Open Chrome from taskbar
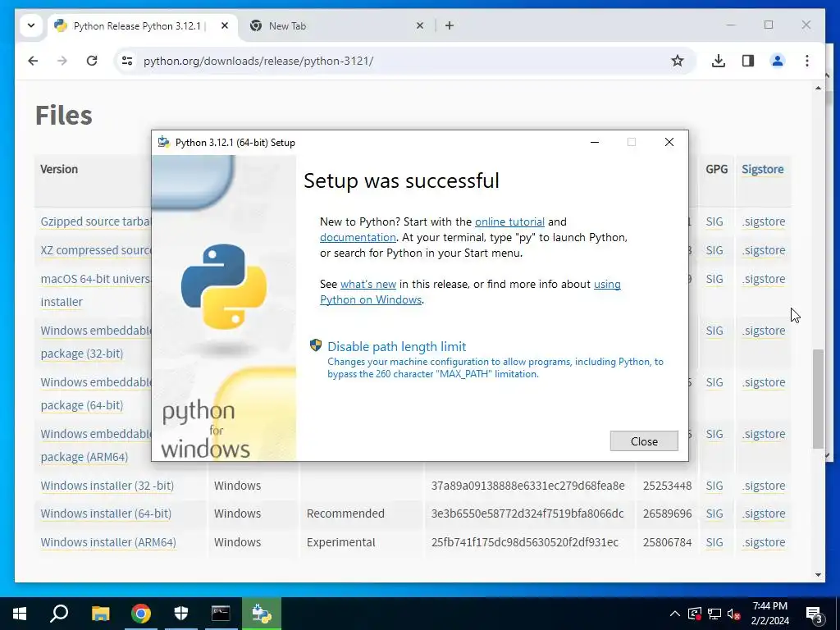Viewport: 840px width, 630px height. pos(141,614)
